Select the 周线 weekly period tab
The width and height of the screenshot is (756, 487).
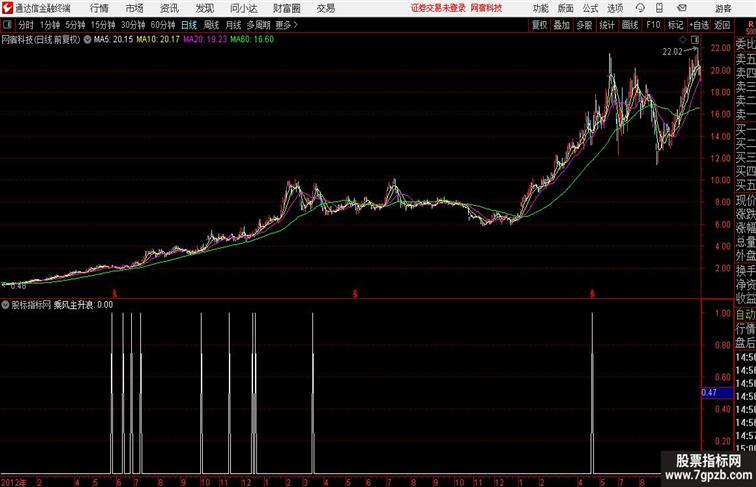pyautogui.click(x=211, y=25)
